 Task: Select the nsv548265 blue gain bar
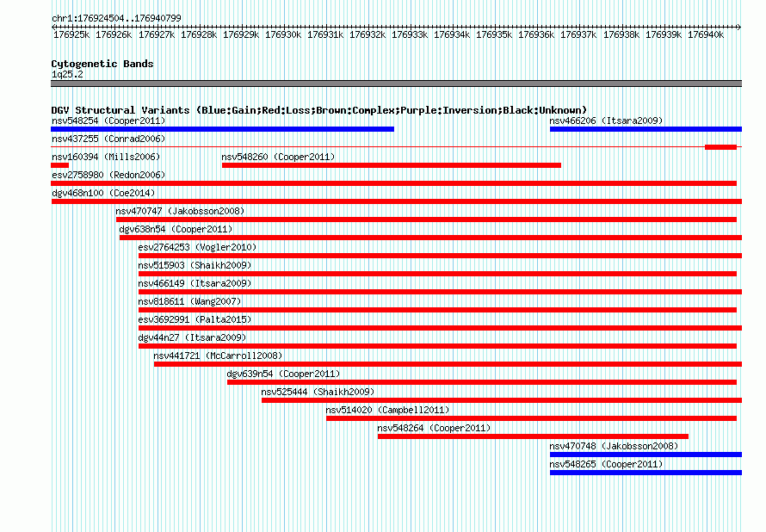646,473
